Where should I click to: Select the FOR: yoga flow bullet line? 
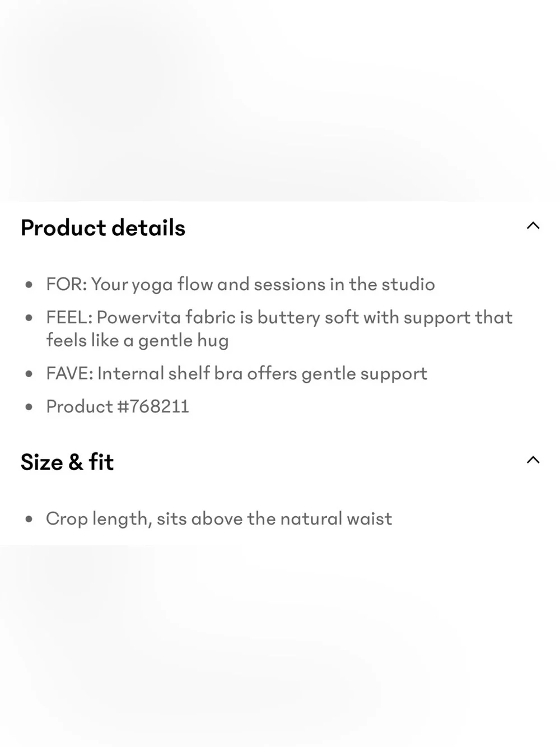240,285
